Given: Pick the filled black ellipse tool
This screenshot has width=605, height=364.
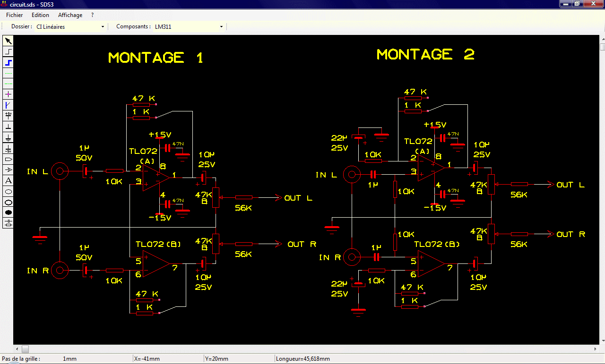Looking at the screenshot, I should 8,213.
